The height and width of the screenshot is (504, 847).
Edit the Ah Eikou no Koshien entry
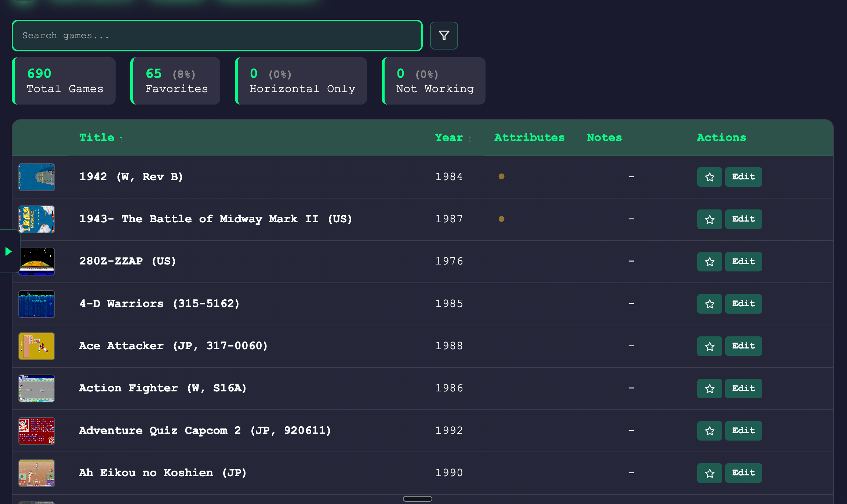pos(743,473)
